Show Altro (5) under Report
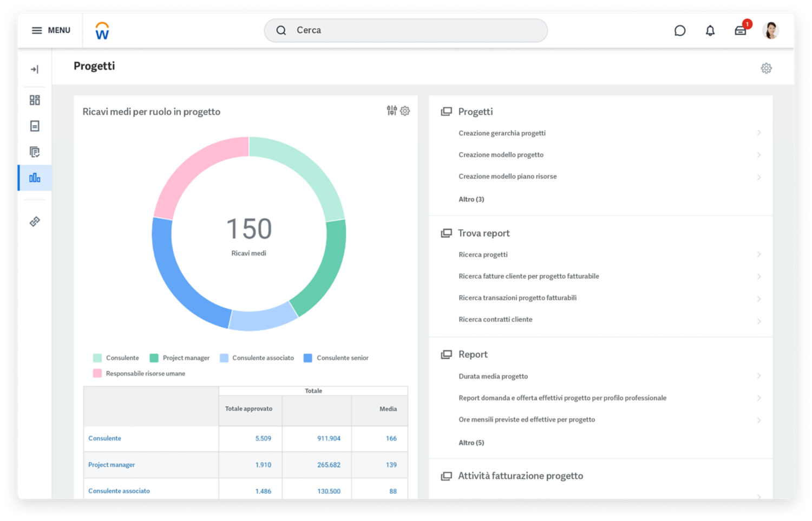 (471, 442)
